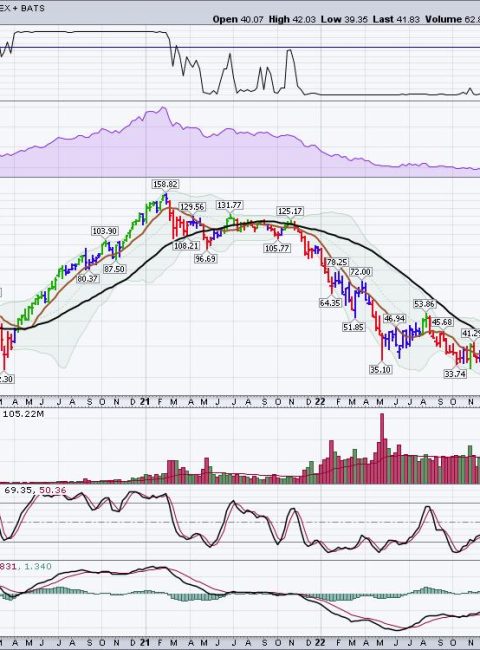This screenshot has height=650, width=480.
Task: Click the 50.36 stochastic signal value
Action: (x=53, y=490)
